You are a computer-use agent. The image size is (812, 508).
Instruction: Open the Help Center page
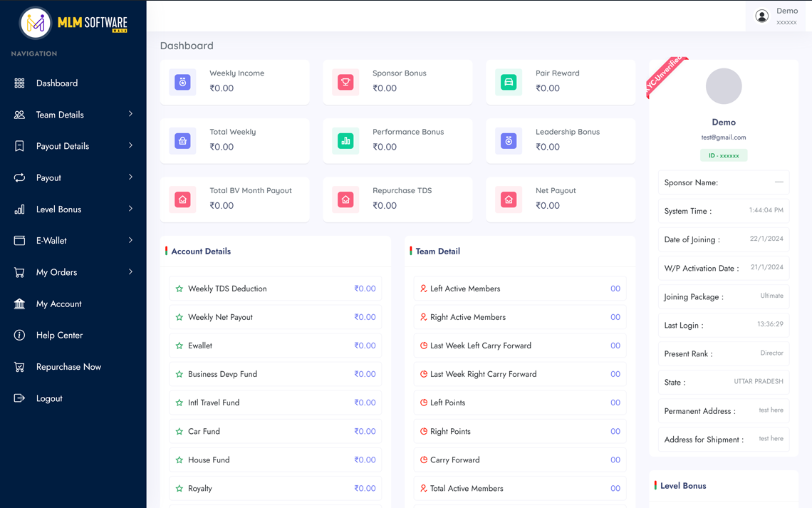coord(59,336)
